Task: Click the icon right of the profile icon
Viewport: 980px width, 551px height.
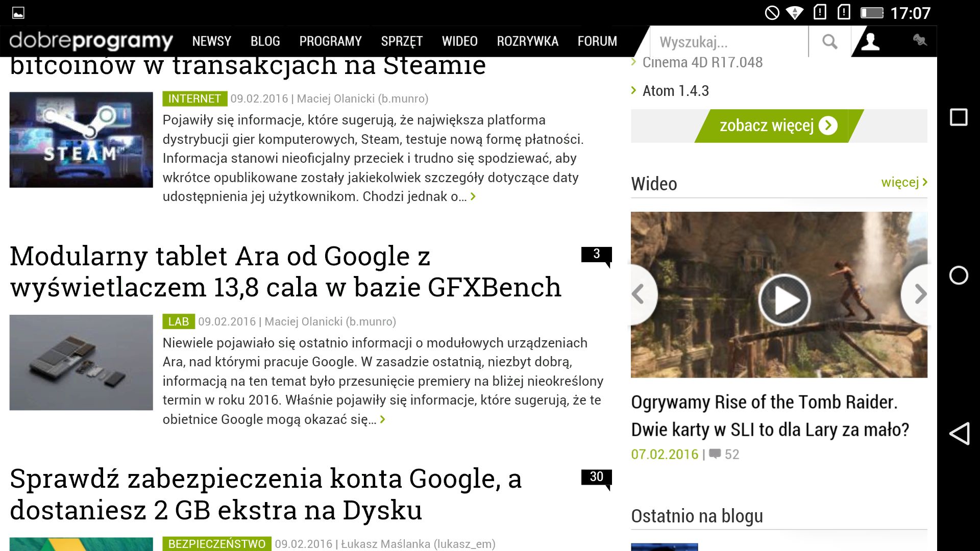Action: [x=919, y=40]
